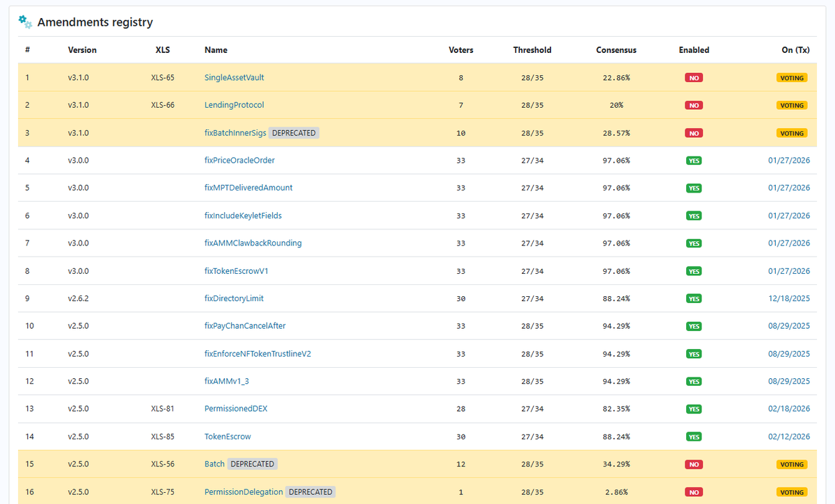Click the 01/27/2026 date for fixTokenEscrowV1
Viewport: 835px width, 504px height.
(x=789, y=271)
